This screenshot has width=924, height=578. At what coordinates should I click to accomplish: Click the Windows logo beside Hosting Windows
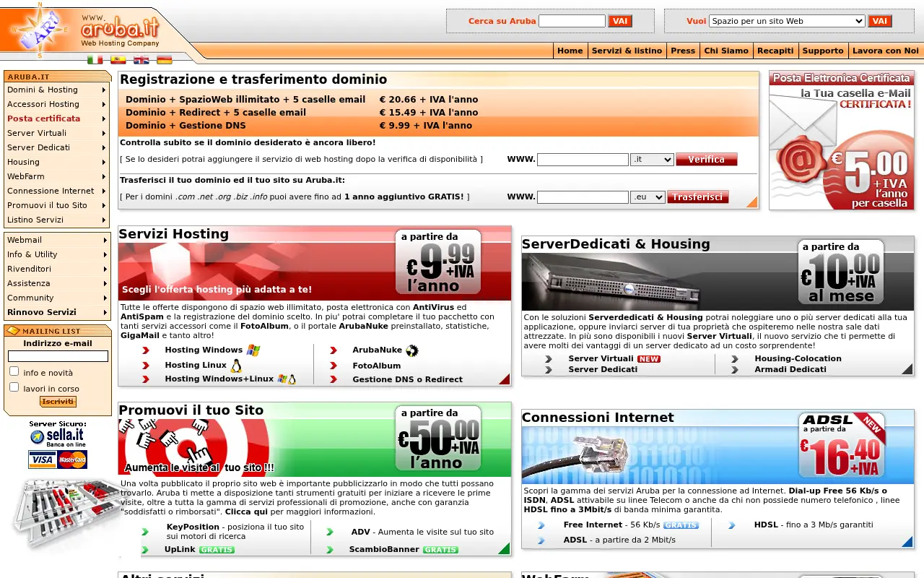coord(253,350)
